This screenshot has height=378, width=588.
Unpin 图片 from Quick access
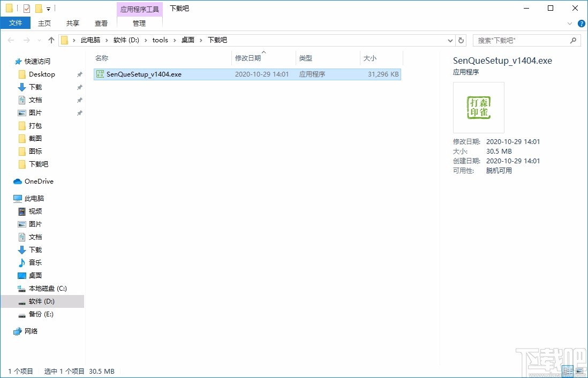click(x=79, y=112)
